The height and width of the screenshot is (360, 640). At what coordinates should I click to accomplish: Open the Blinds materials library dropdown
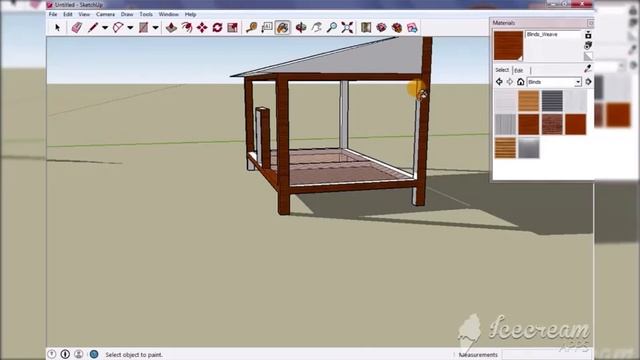[554, 82]
